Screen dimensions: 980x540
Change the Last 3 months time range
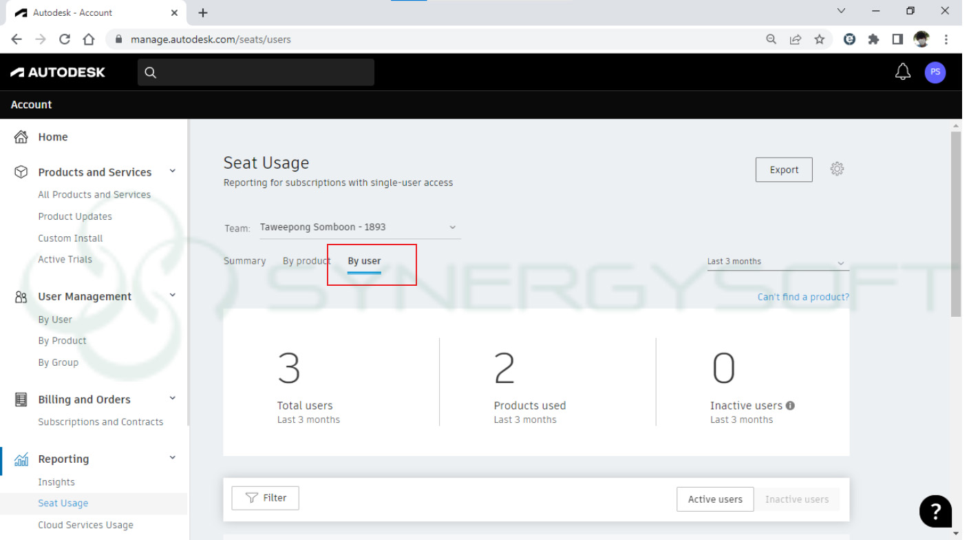point(777,262)
